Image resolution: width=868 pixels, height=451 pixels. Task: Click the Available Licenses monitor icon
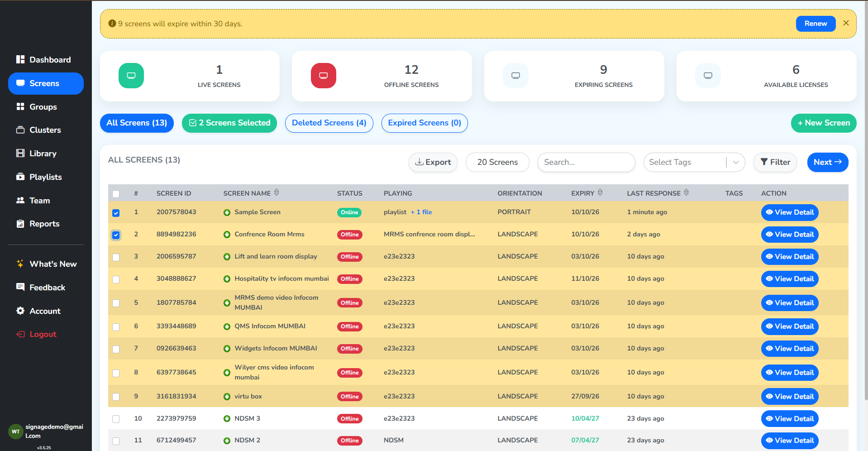pos(708,76)
